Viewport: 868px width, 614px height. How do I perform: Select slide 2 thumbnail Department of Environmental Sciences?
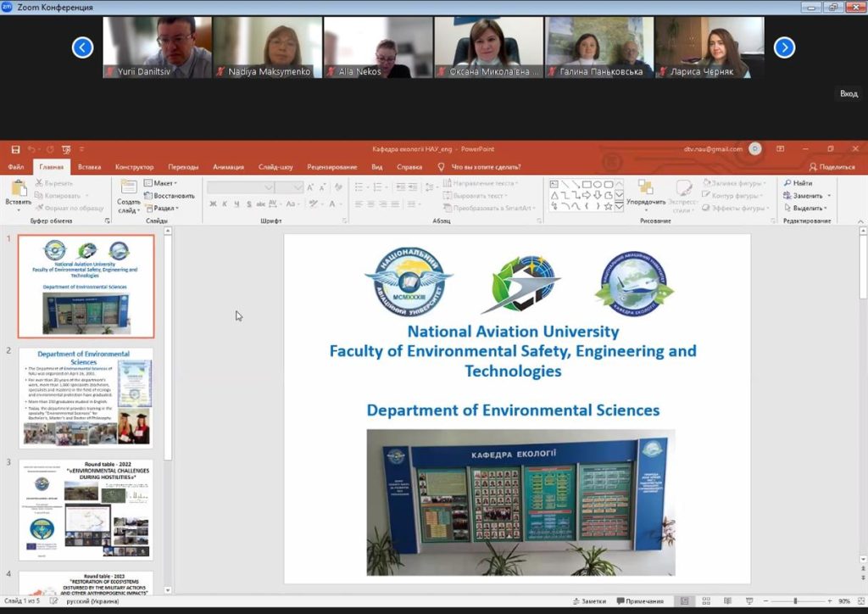point(86,398)
